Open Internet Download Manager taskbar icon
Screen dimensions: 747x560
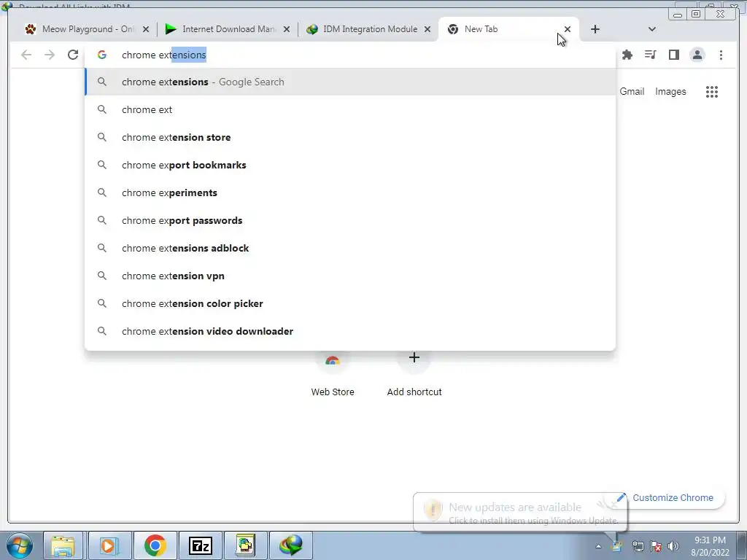pyautogui.click(x=291, y=545)
